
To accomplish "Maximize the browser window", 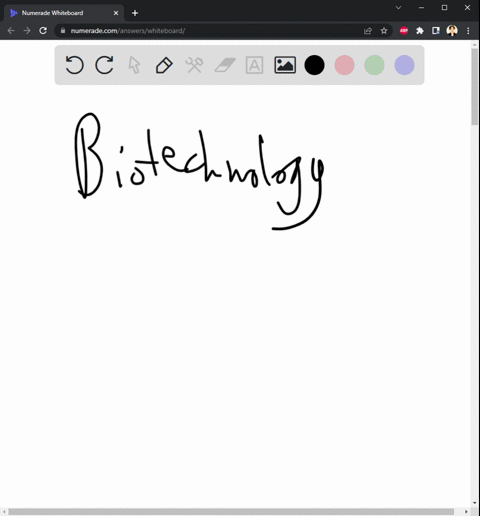I will click(x=444, y=8).
